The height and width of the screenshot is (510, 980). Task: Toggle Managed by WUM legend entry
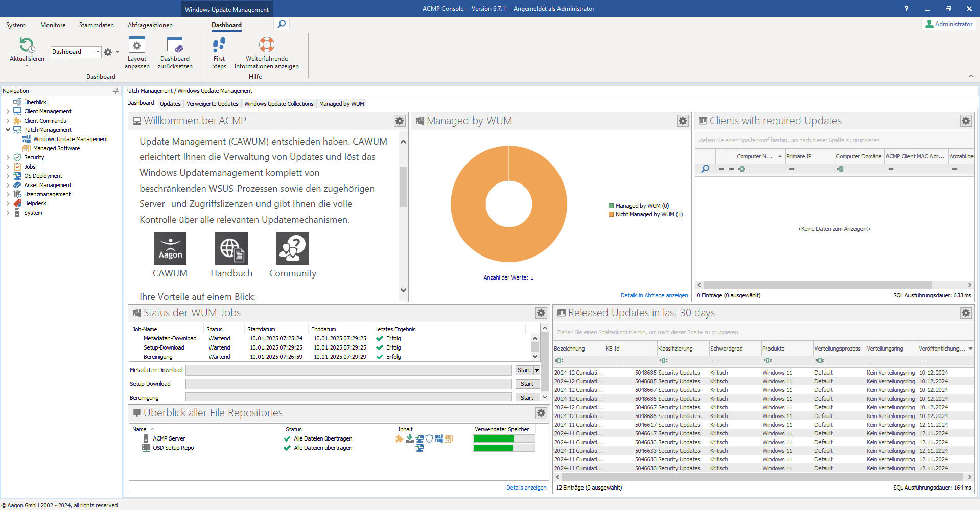tap(639, 206)
